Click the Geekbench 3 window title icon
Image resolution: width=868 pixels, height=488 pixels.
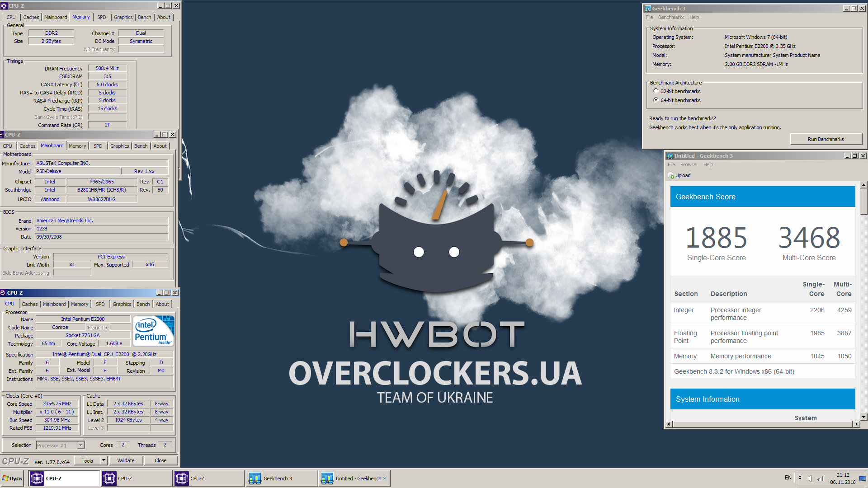(x=647, y=8)
